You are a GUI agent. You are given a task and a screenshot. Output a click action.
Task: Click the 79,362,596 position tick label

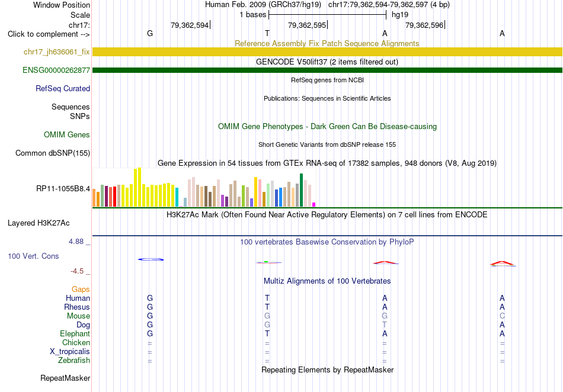(424, 25)
